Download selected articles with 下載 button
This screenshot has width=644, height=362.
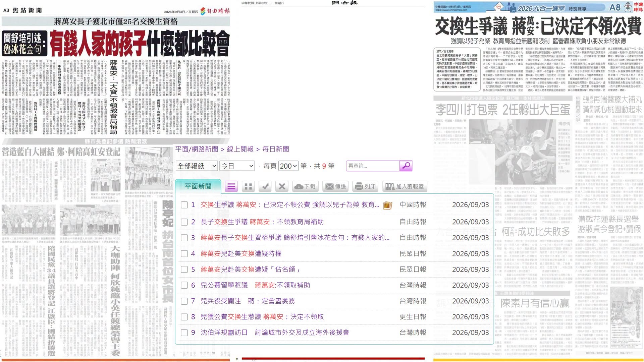tap(306, 186)
